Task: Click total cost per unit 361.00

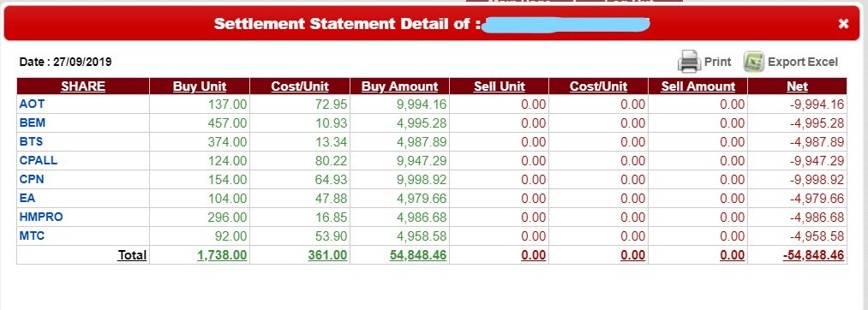Action: point(327,255)
